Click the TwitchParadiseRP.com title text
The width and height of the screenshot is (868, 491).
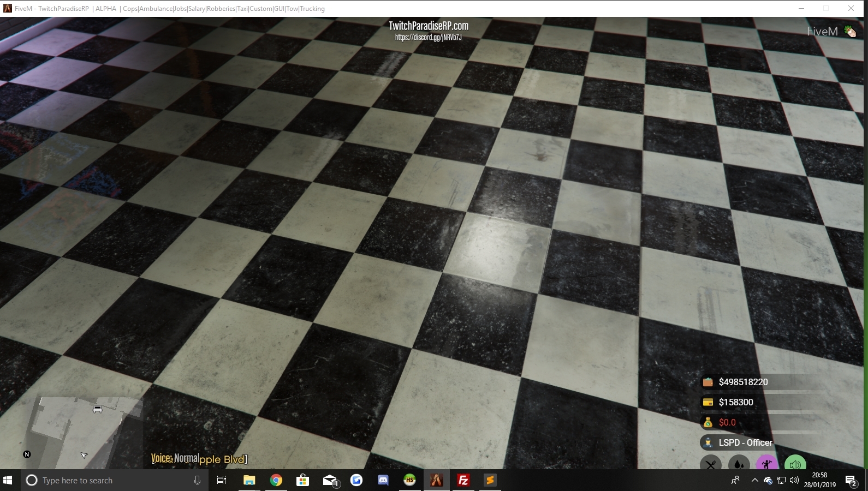coord(429,26)
